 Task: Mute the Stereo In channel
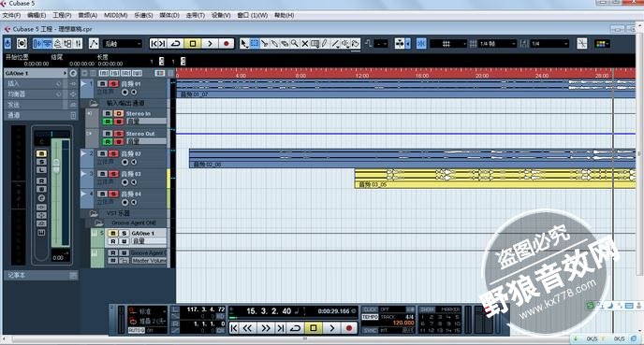click(108, 113)
